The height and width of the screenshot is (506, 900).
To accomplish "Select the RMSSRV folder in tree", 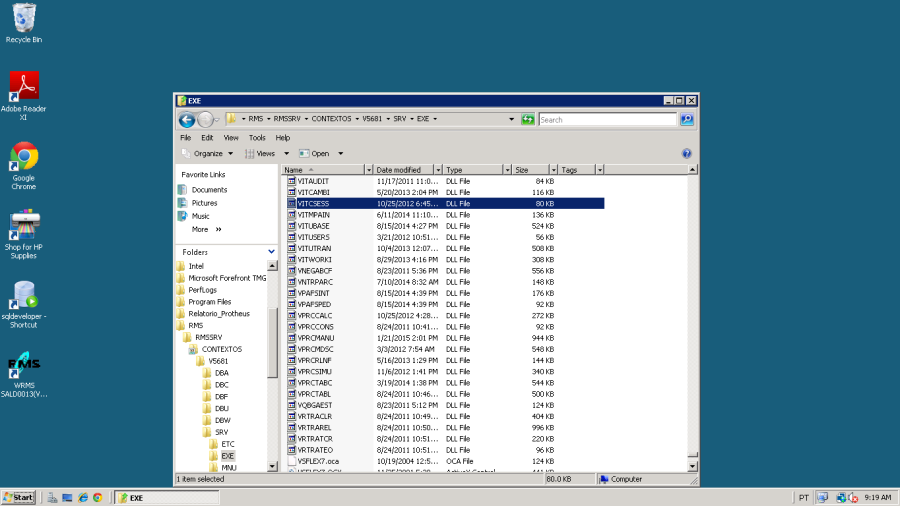I will coord(208,337).
